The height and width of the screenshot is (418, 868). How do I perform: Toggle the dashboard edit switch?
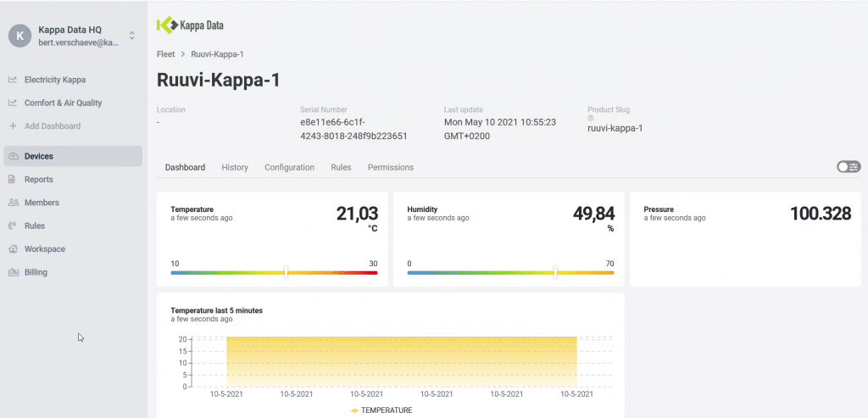coord(849,167)
